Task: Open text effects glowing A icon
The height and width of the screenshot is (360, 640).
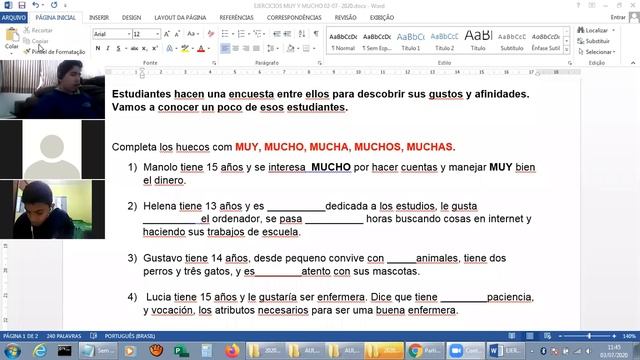Action: point(169,49)
